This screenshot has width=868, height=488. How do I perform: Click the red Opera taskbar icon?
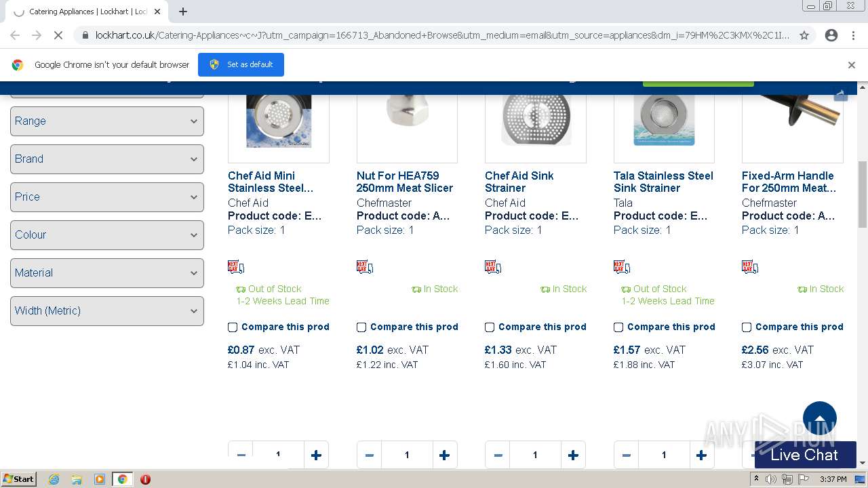[145, 479]
